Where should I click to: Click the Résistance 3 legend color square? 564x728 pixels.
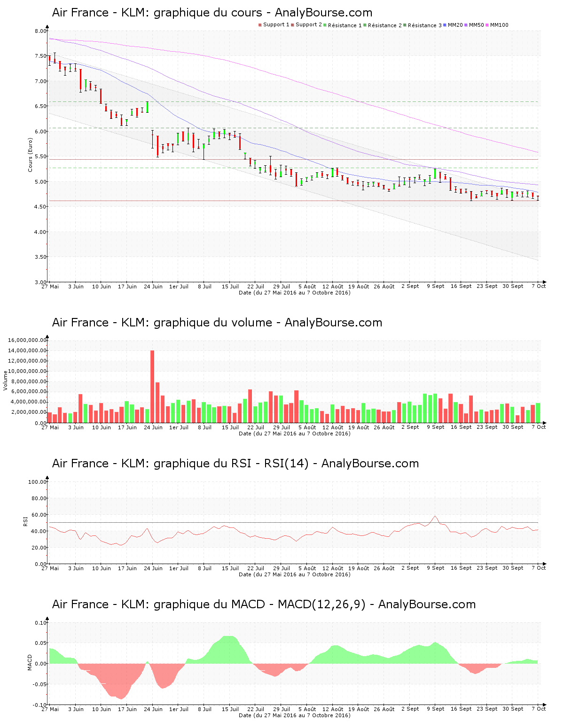pyautogui.click(x=405, y=25)
